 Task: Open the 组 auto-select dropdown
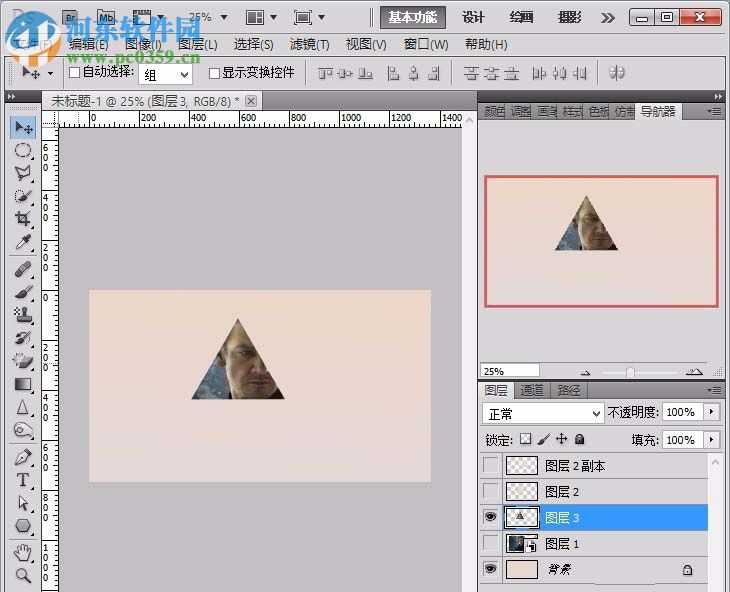(x=166, y=74)
